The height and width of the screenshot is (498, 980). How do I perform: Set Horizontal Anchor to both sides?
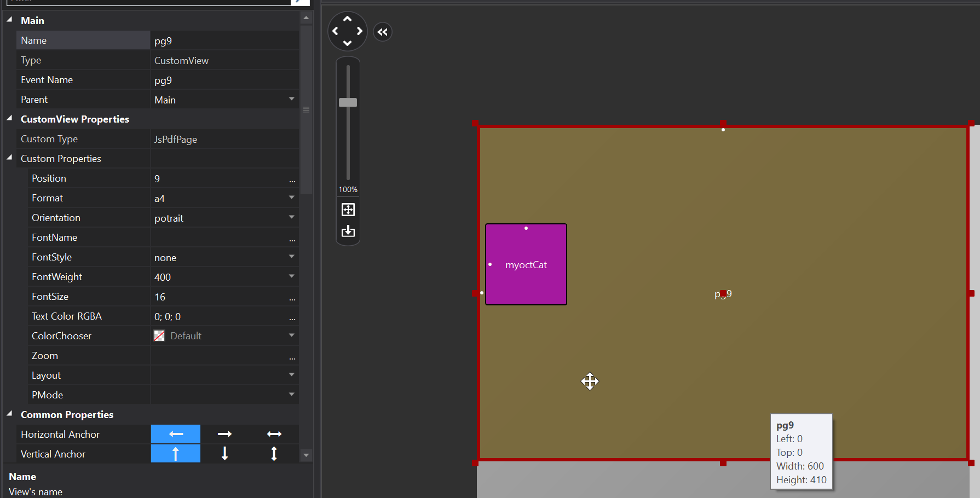274,434
